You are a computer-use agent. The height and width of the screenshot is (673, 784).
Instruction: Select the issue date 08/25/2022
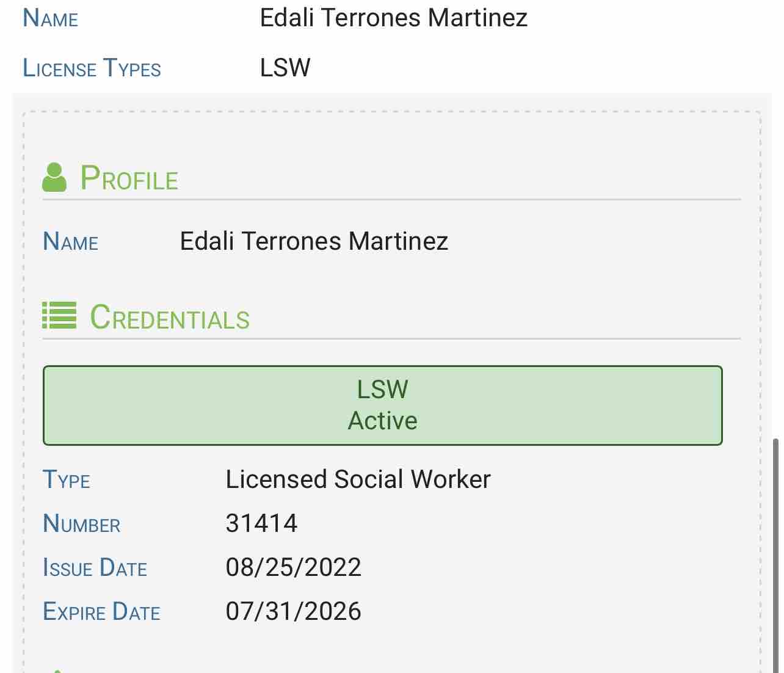pos(293,567)
